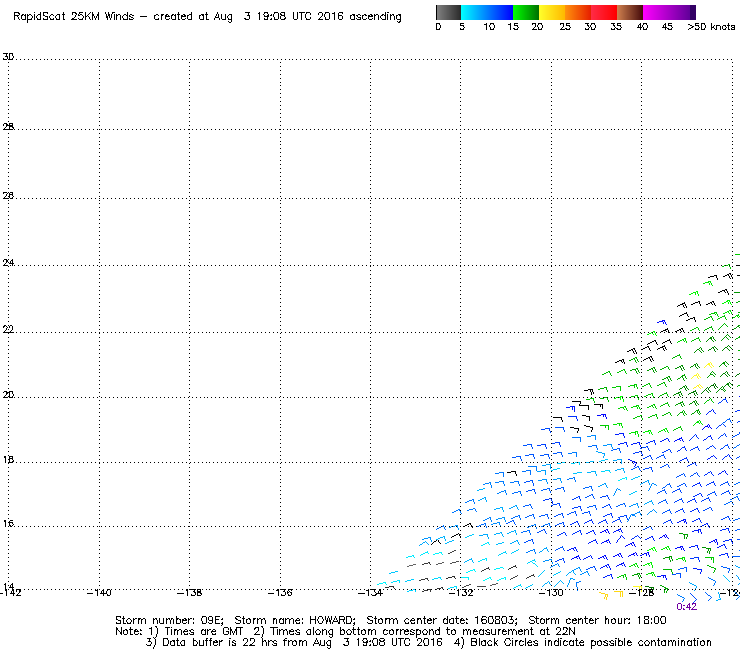Click the gray 0-5 knots legend segment
This screenshot has height=650, width=740.
[x=448, y=12]
